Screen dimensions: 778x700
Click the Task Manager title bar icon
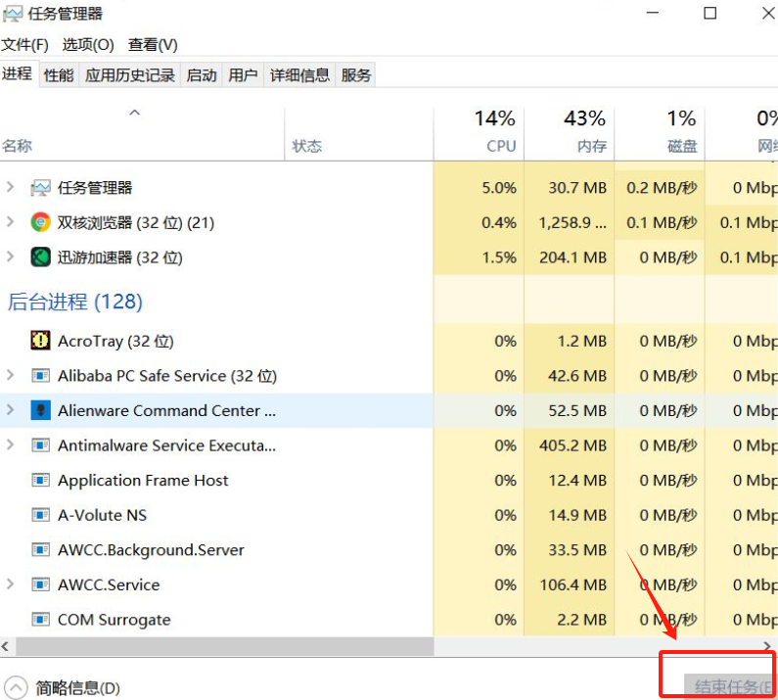click(x=13, y=14)
